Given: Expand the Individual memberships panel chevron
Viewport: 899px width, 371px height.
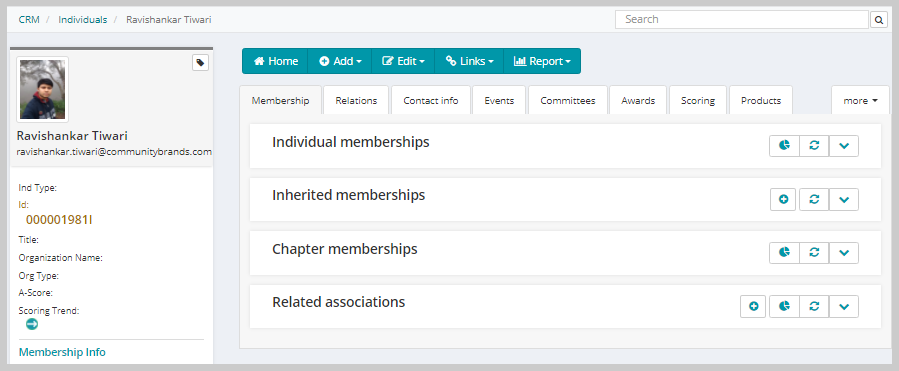Looking at the screenshot, I should point(843,146).
